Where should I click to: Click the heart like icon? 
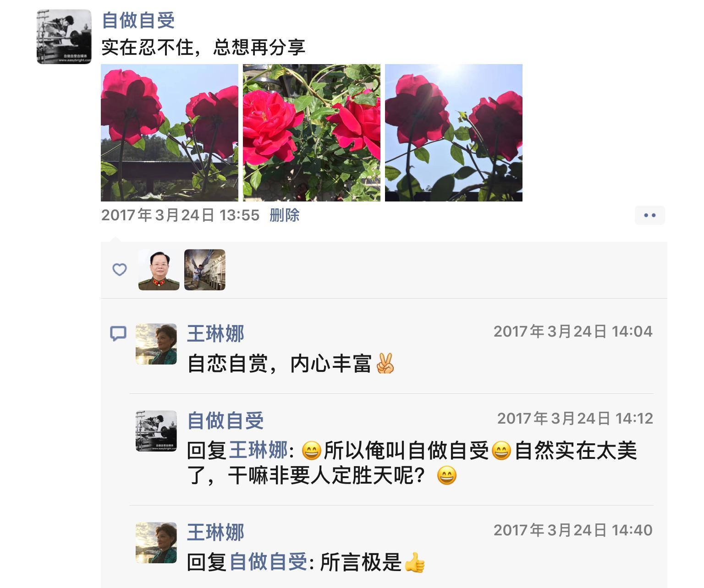pos(120,269)
